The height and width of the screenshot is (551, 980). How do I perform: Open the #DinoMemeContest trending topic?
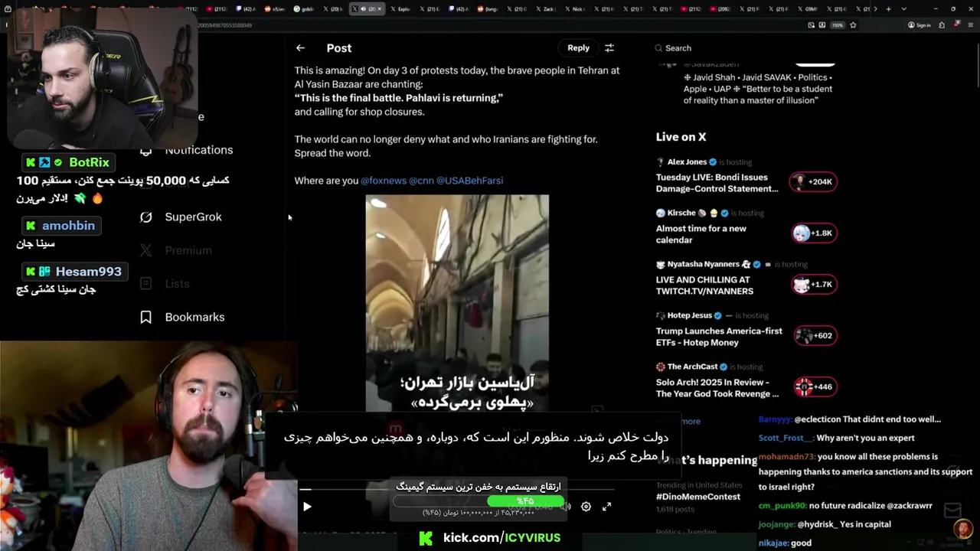[x=698, y=497]
